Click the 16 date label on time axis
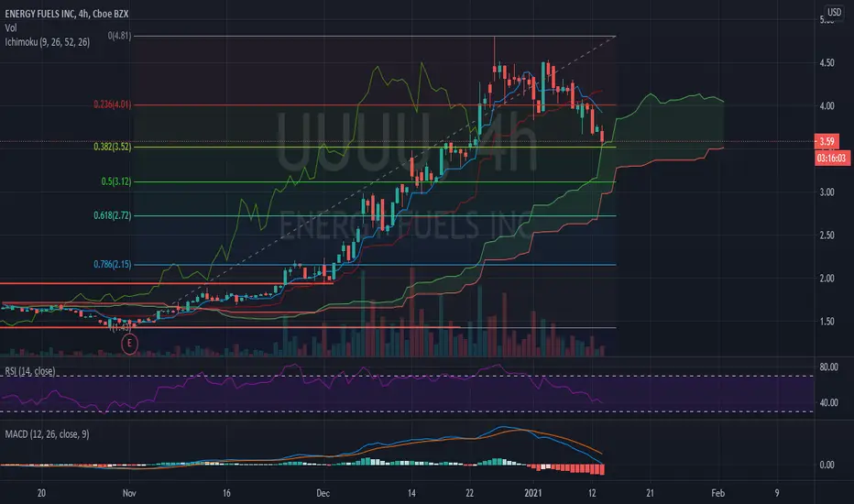Viewport: 854px width, 504px height. pos(226,493)
